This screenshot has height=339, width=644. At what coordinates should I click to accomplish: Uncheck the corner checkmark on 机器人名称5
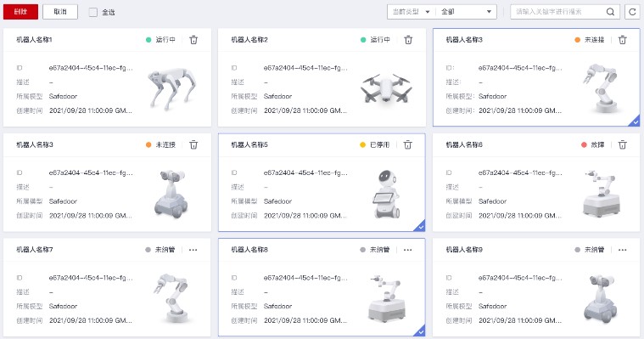point(420,226)
